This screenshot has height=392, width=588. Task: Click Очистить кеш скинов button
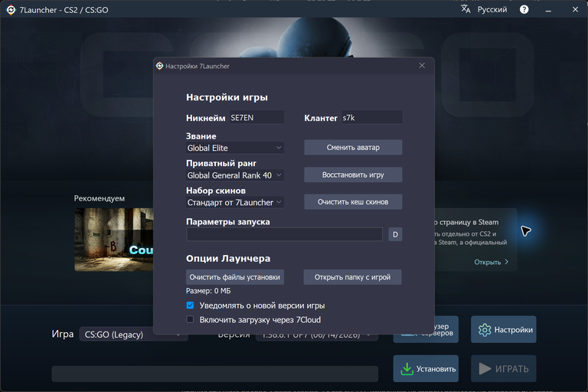353,202
